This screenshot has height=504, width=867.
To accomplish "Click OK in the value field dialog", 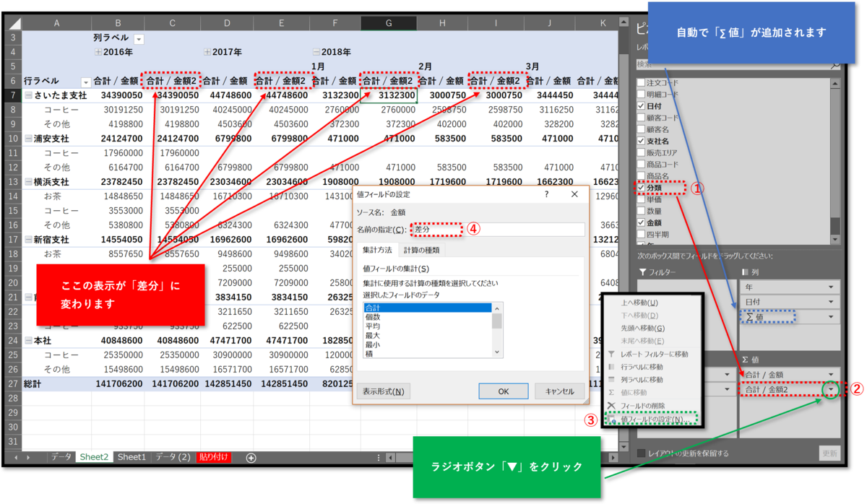I will (504, 391).
